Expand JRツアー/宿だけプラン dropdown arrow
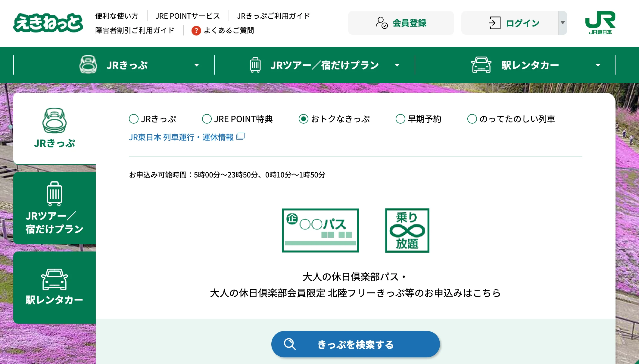This screenshot has height=364, width=639. pos(397,65)
